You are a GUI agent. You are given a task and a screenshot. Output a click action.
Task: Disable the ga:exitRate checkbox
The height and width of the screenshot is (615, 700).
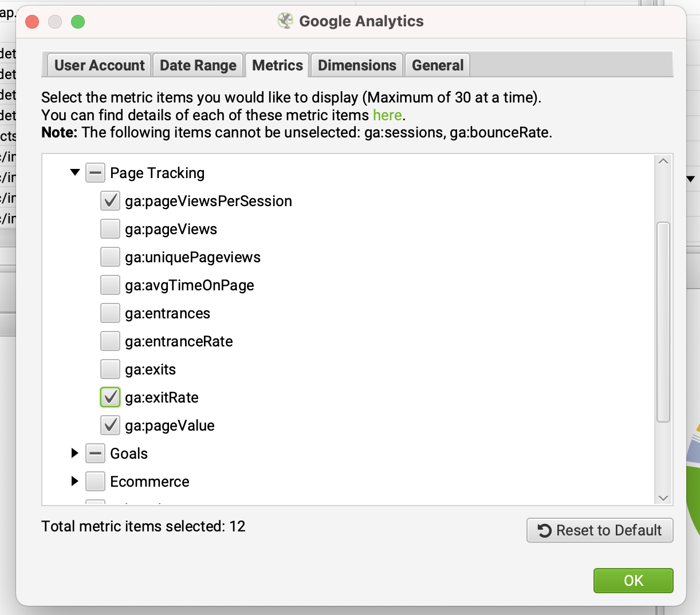110,397
